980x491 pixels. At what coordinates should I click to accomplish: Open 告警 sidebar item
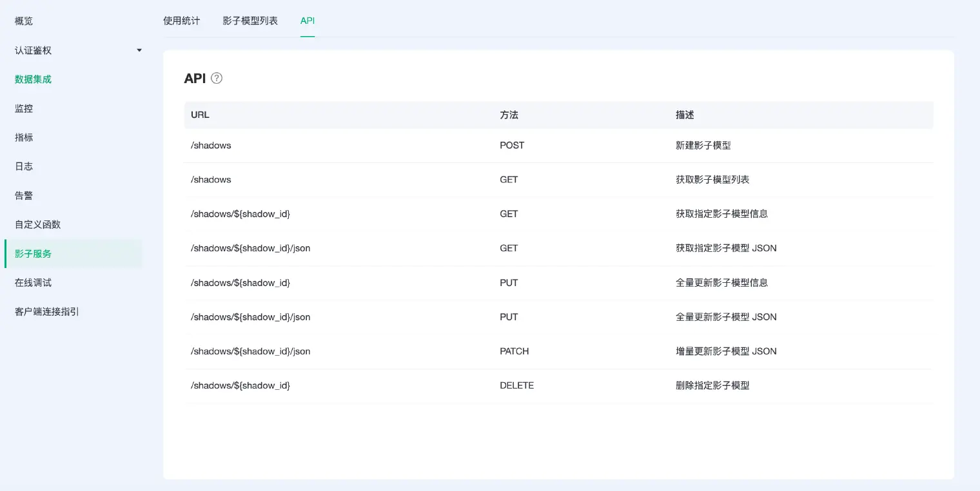coord(24,195)
